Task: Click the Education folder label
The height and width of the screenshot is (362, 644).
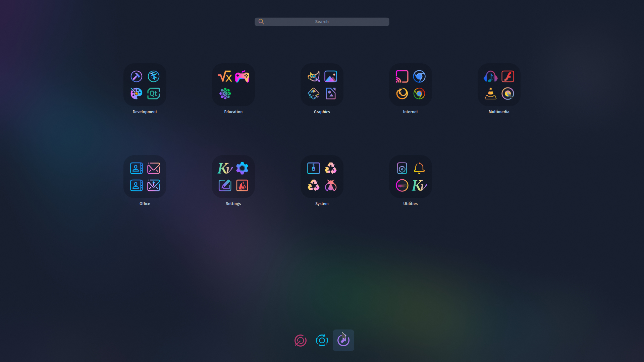Action: coord(233,112)
